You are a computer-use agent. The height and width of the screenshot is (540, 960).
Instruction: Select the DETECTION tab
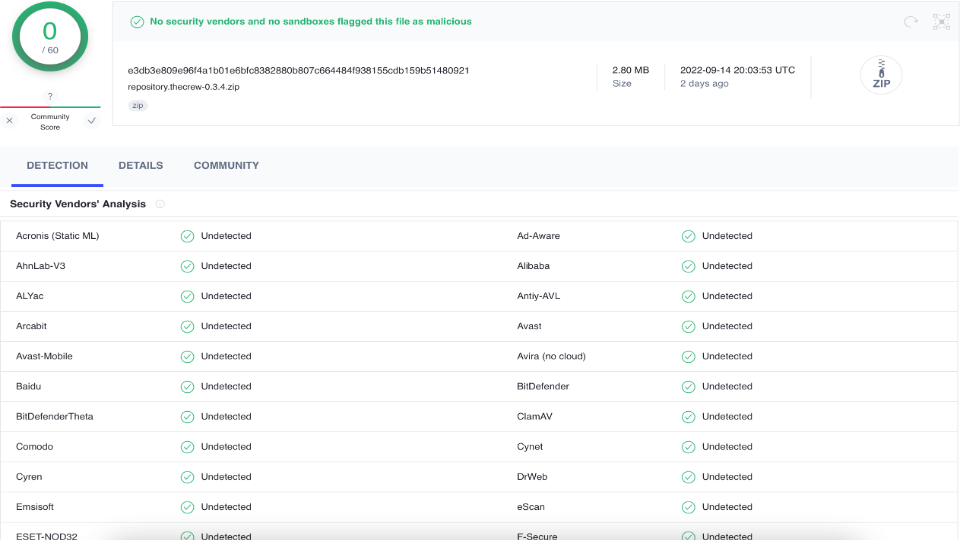coord(57,166)
